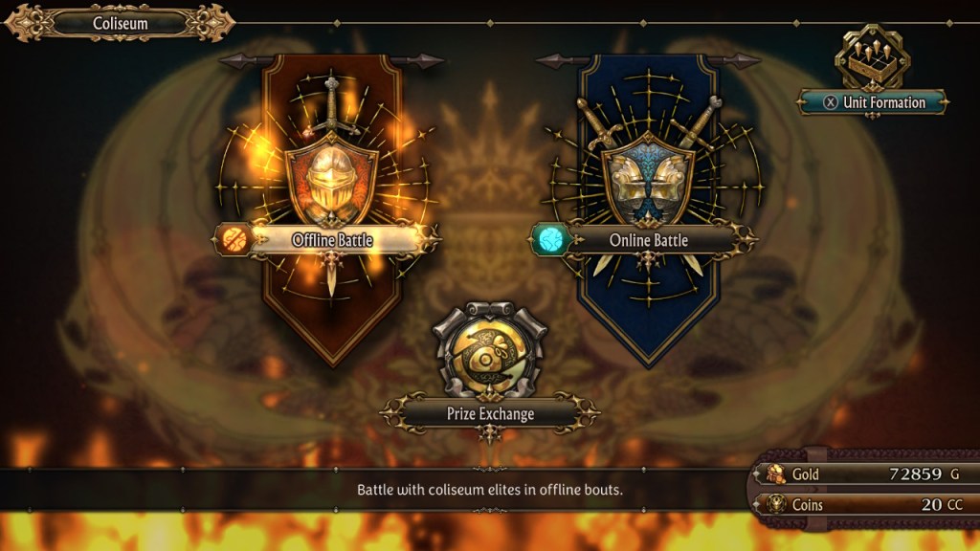Click the X prompt beside Unit Formation
This screenshot has height=551, width=980.
pyautogui.click(x=830, y=102)
